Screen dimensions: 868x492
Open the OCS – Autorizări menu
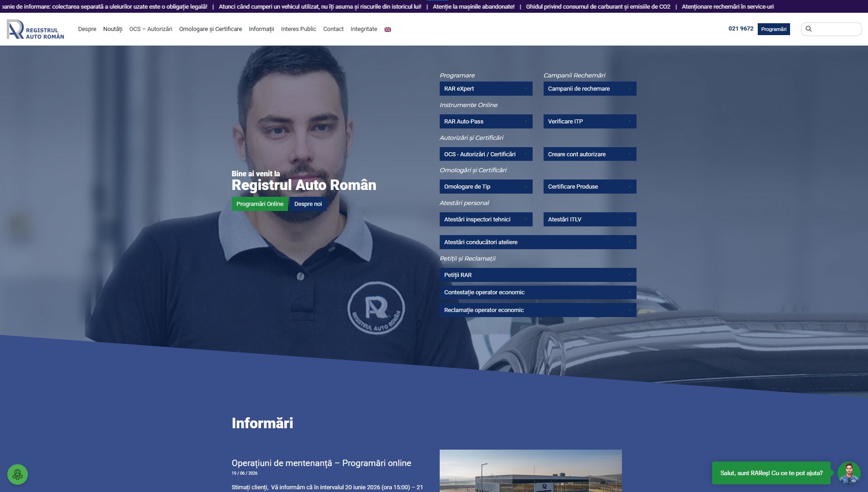point(151,29)
